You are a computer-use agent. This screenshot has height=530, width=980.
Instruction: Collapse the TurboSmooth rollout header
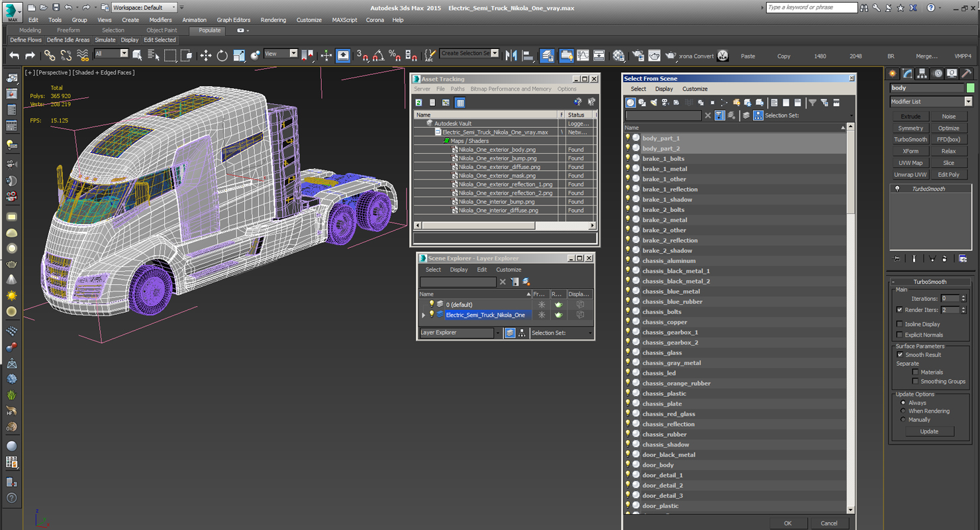[930, 282]
